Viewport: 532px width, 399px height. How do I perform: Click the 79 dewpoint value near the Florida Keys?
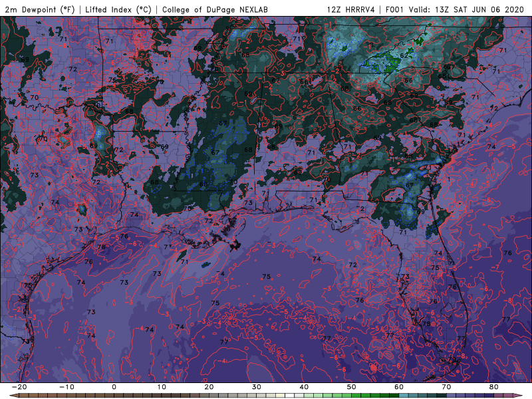click(452, 359)
